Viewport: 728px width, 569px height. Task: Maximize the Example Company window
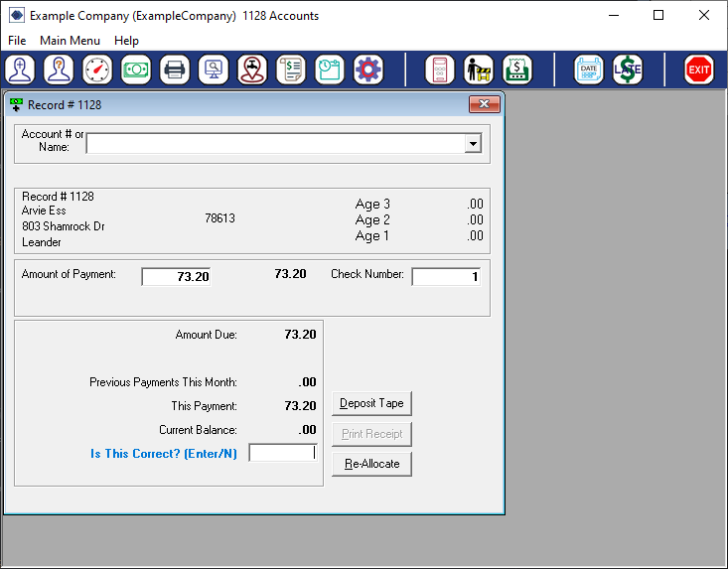658,15
